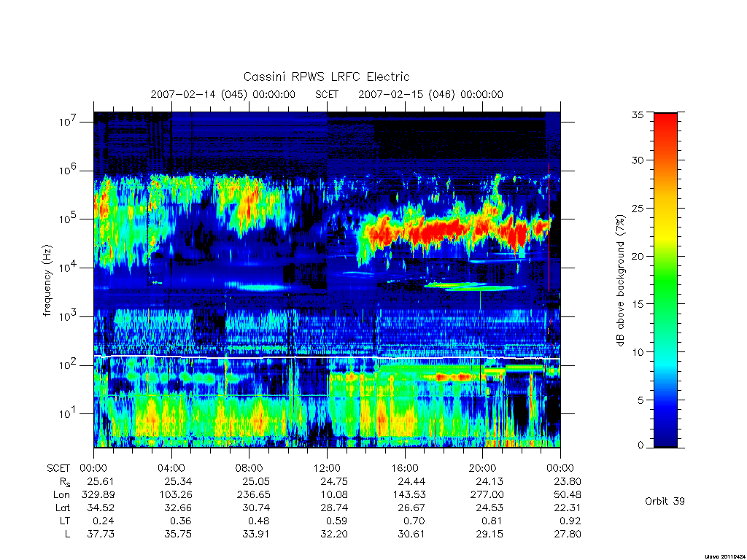Click the 'Lon' row label
This screenshot has width=747, height=560.
click(61, 495)
